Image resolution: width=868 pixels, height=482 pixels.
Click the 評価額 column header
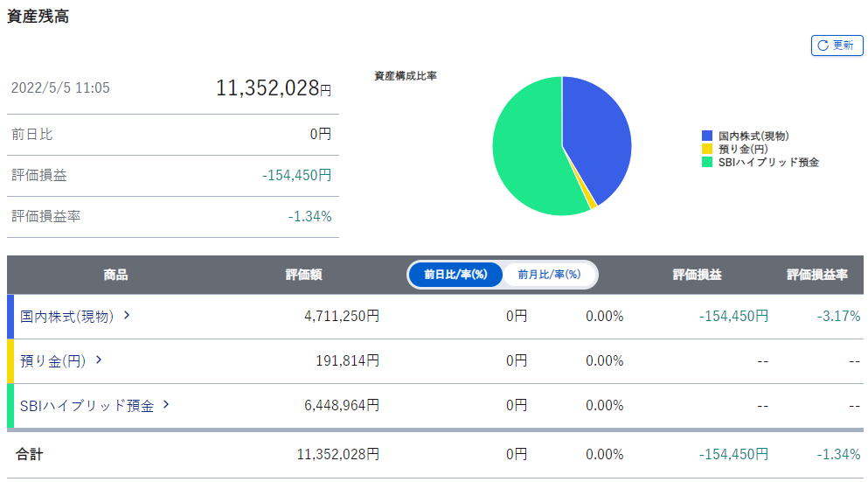(x=303, y=275)
